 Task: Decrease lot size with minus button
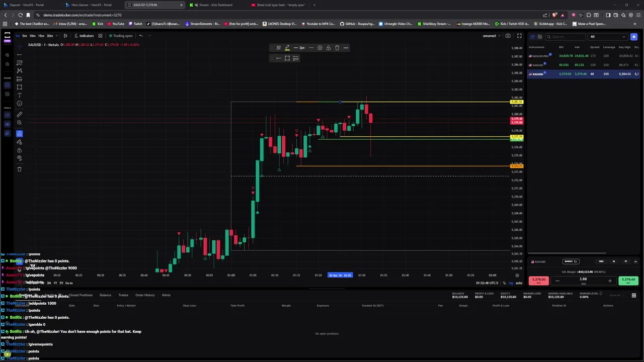click(x=557, y=281)
